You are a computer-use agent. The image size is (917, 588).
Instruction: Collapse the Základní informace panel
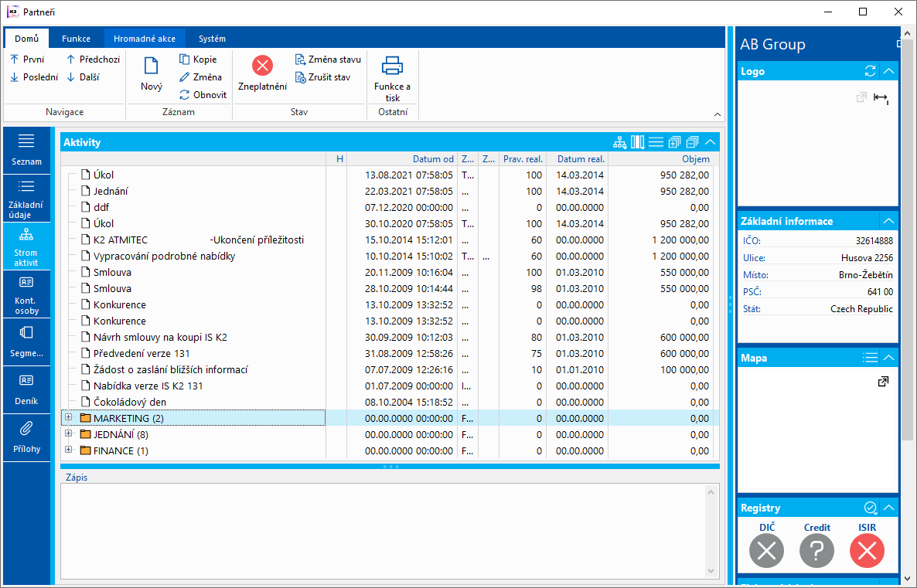point(889,221)
